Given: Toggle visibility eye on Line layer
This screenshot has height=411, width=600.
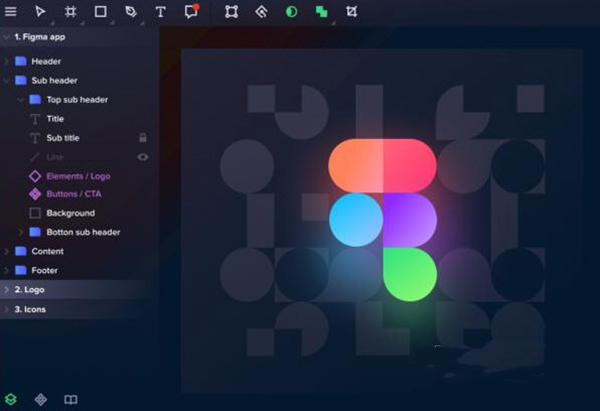Looking at the screenshot, I should click(143, 157).
